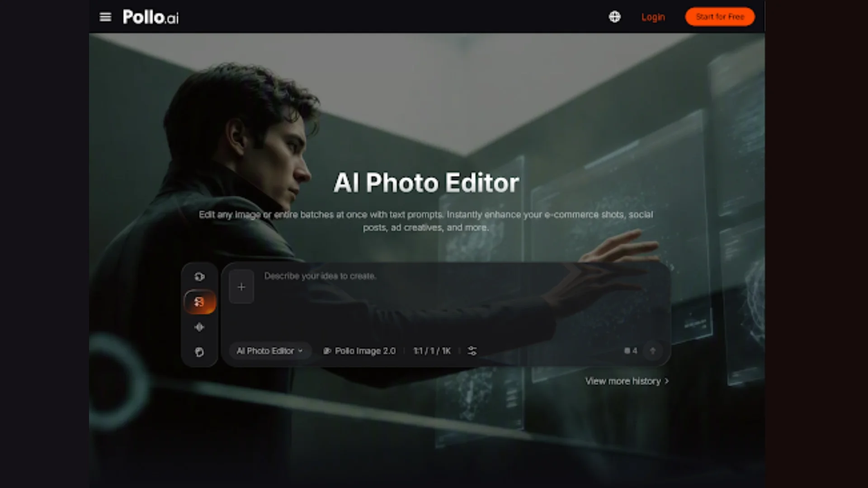Click the credits cost indicator showing 4

point(631,351)
